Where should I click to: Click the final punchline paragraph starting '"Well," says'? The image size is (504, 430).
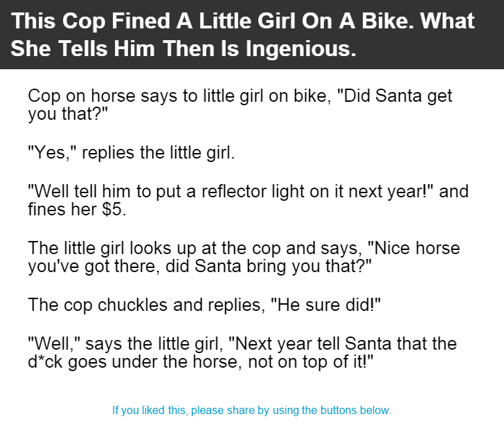(x=242, y=352)
